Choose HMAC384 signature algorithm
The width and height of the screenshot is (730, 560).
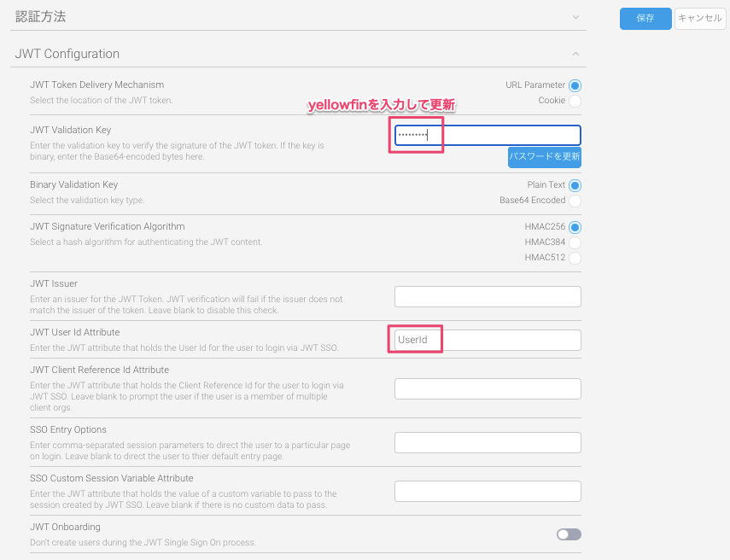[575, 242]
